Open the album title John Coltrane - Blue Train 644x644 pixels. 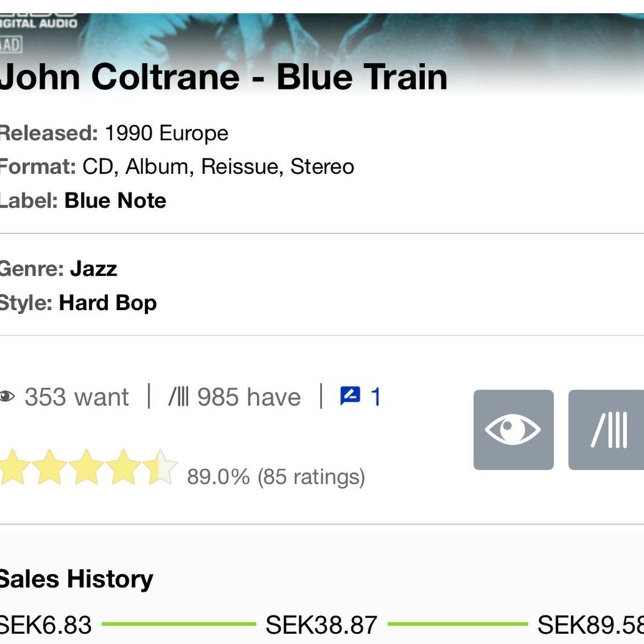[223, 77]
